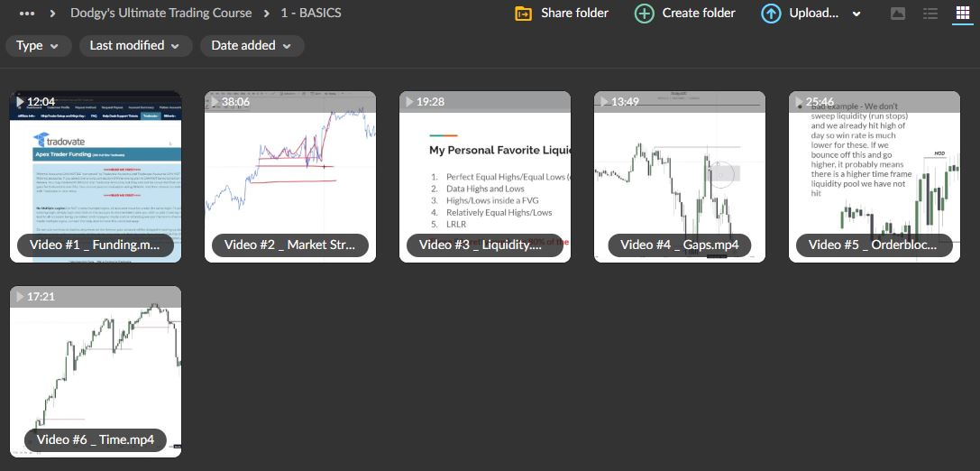Switch to media gallery view
This screenshot has height=471, width=980.
coord(897,14)
